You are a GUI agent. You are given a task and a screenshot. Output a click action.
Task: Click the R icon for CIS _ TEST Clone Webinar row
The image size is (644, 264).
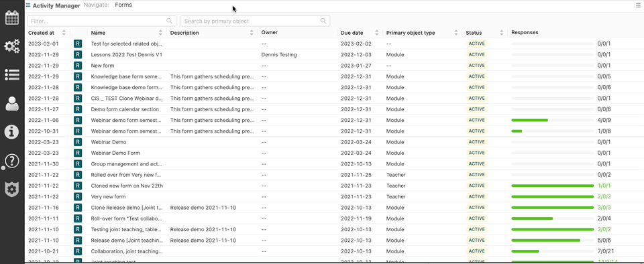[78, 98]
